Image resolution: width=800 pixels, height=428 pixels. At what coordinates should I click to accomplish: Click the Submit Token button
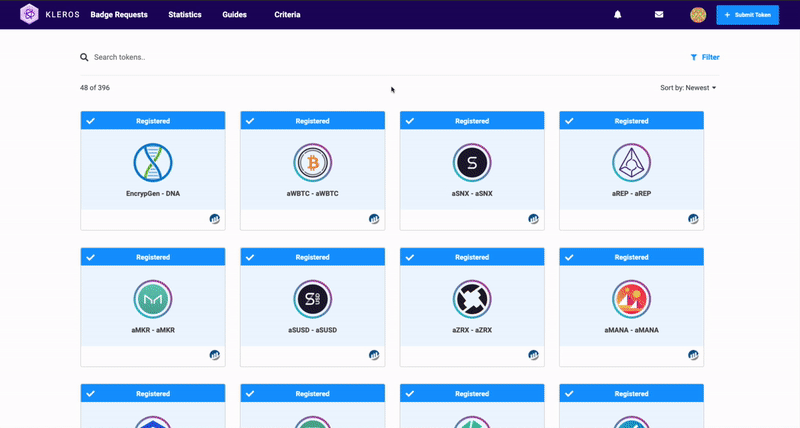tap(747, 15)
